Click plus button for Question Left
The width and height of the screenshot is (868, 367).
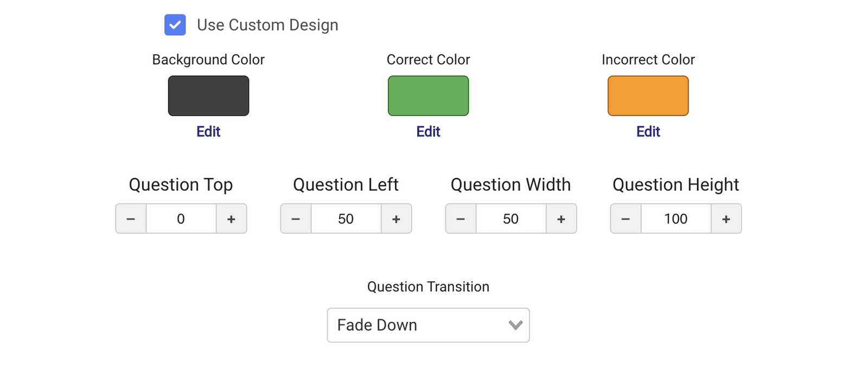tap(396, 219)
